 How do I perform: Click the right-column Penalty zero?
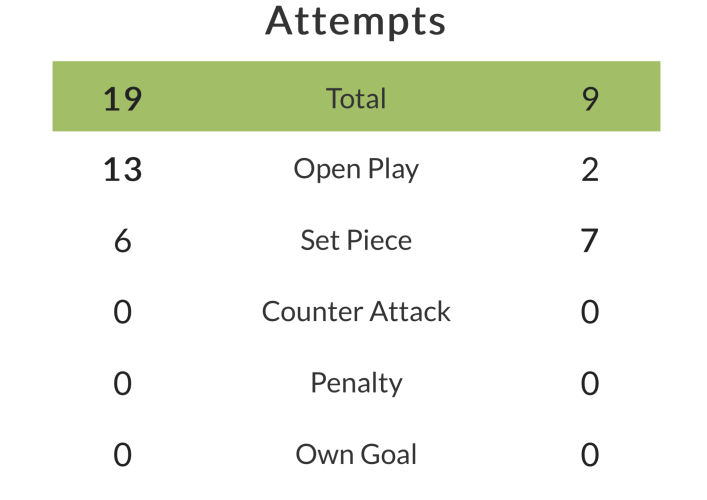pyautogui.click(x=590, y=384)
